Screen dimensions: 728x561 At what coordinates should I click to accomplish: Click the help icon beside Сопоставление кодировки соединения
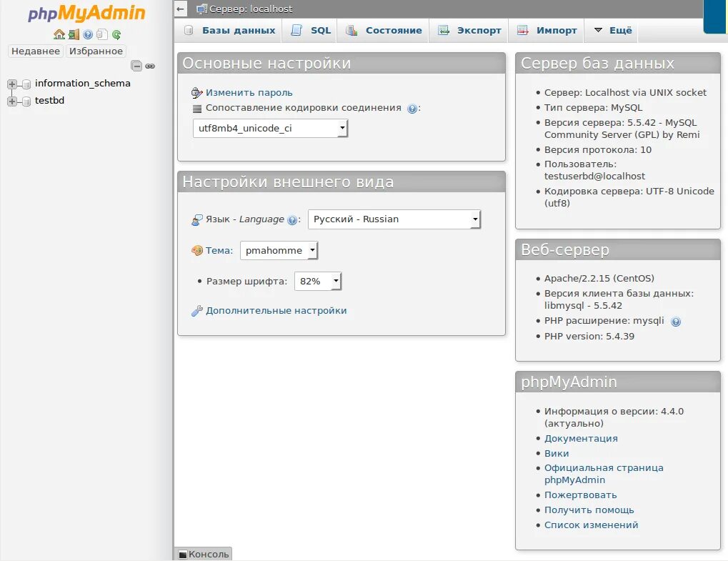[412, 109]
